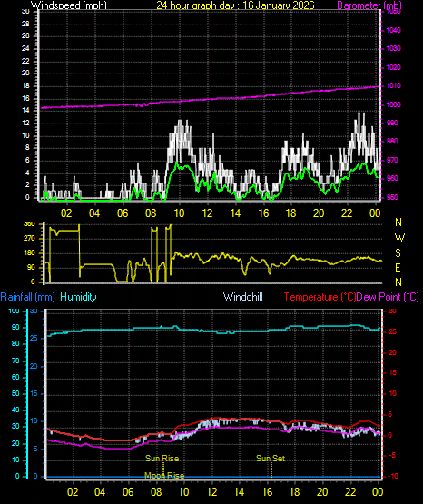Click the 1020 value on the barometer axis
The width and height of the screenshot is (423, 504).
click(x=393, y=67)
